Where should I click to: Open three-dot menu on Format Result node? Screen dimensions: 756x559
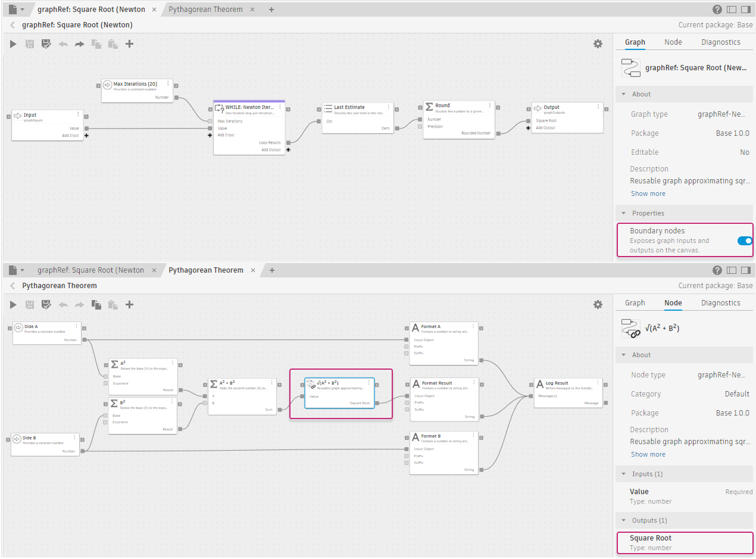point(474,383)
